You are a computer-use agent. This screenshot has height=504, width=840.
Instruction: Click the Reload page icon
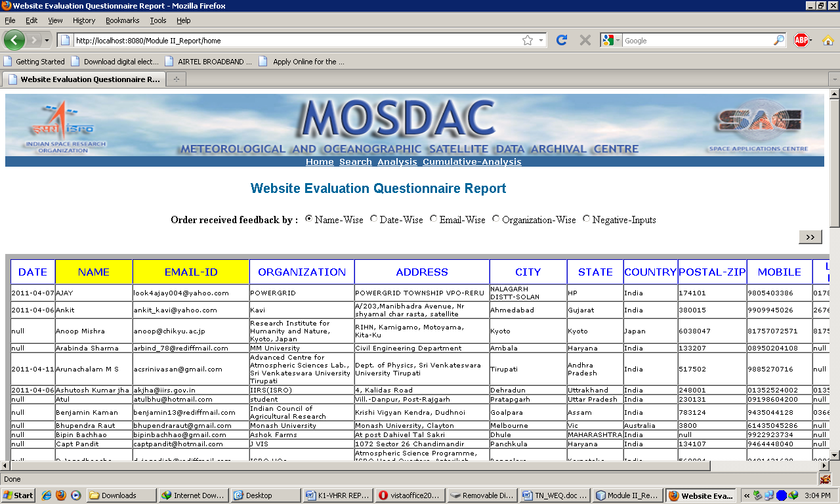[x=562, y=40]
